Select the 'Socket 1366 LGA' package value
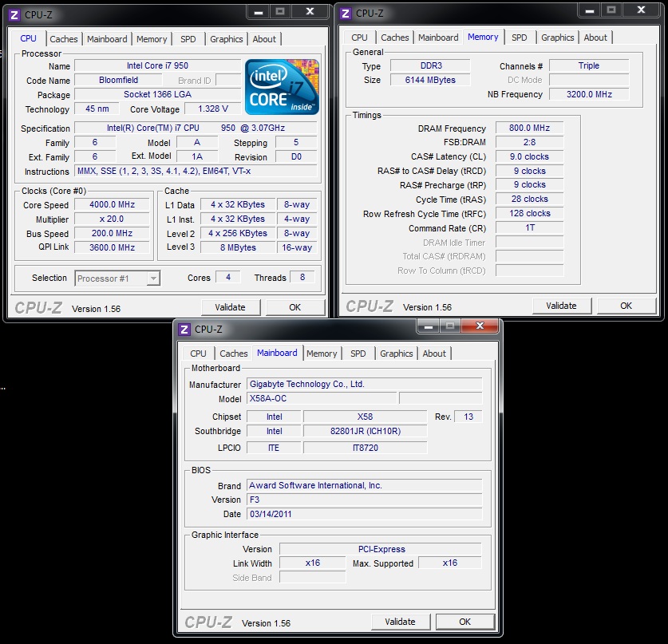Screen dimensions: 668x644 pyautogui.click(x=158, y=94)
